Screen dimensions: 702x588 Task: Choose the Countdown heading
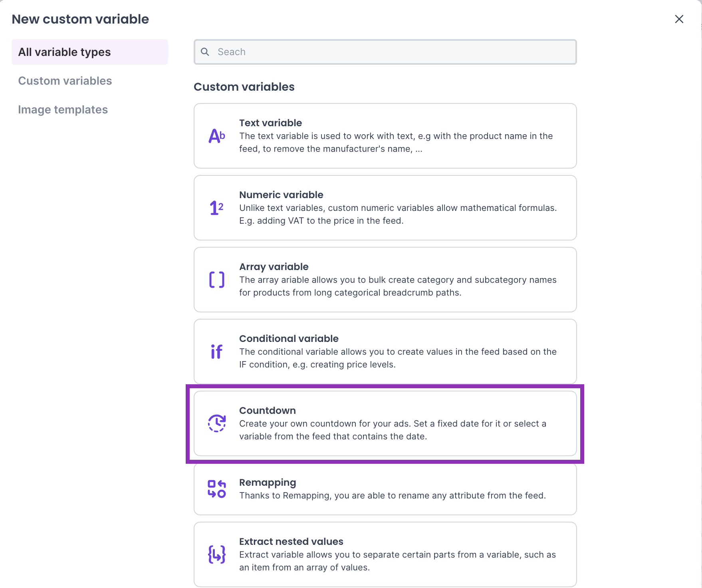pyautogui.click(x=267, y=411)
